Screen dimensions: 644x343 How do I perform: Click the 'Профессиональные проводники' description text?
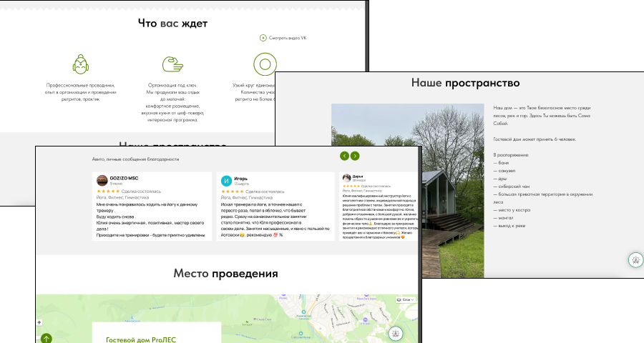tap(80, 92)
